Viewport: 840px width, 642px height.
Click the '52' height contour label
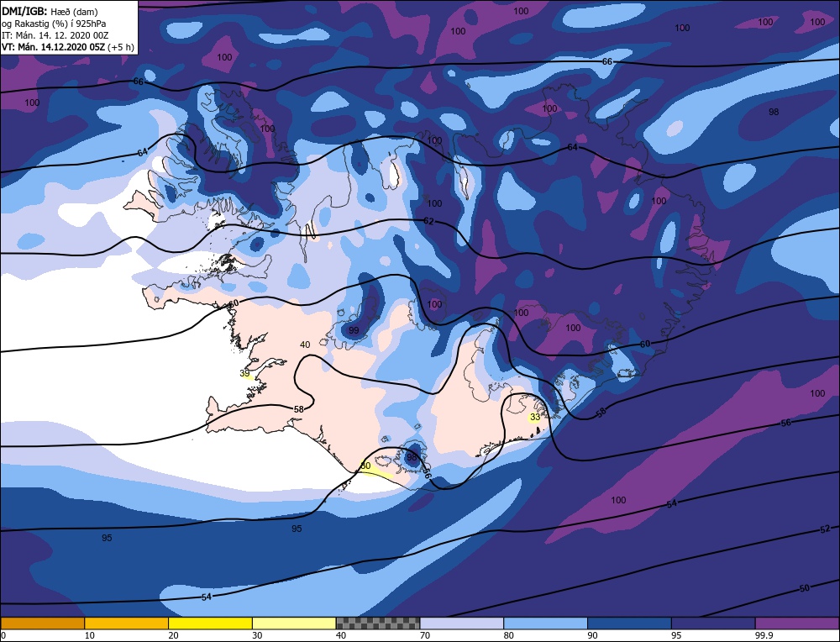[825, 529]
